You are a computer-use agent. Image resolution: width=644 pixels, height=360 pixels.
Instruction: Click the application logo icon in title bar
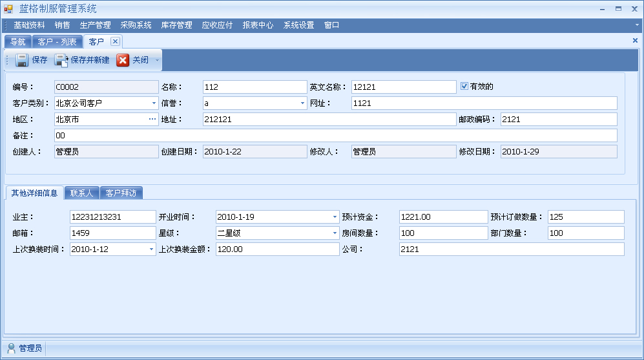pyautogui.click(x=8, y=8)
